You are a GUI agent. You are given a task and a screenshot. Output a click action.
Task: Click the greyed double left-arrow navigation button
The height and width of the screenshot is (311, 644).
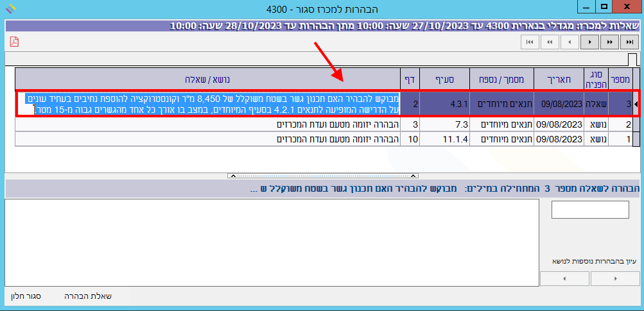point(550,42)
